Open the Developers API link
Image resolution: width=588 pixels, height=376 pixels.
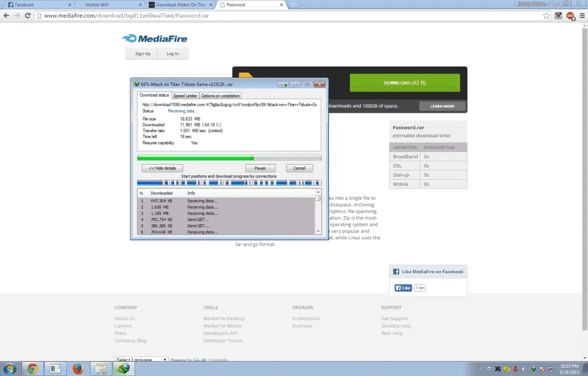point(220,333)
